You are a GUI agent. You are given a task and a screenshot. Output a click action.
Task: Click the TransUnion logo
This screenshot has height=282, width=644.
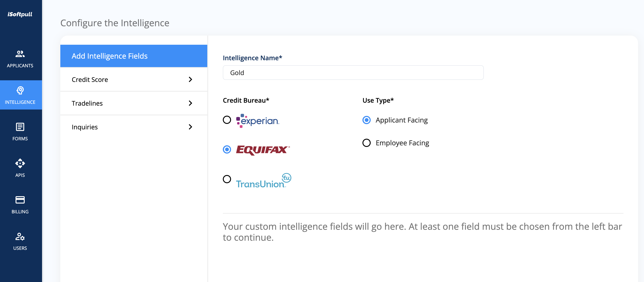pyautogui.click(x=263, y=181)
